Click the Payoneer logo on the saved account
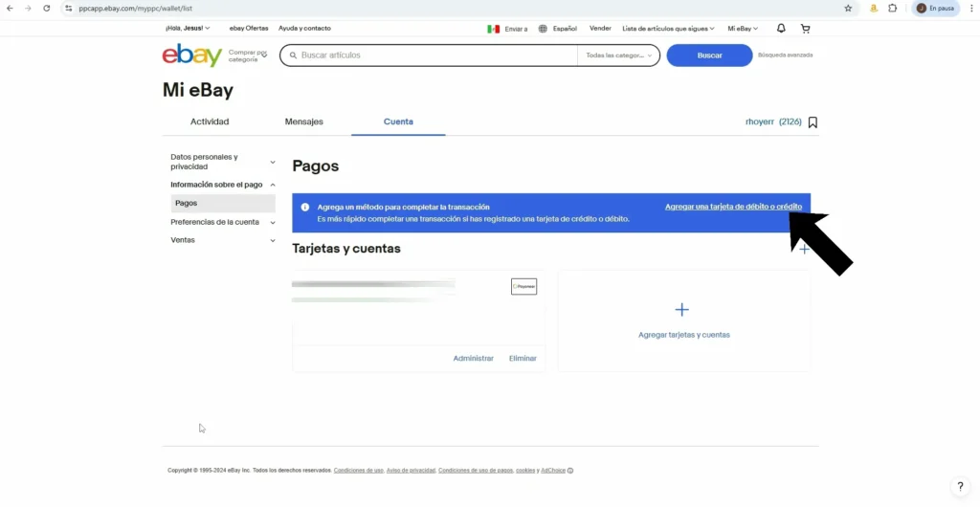The width and height of the screenshot is (980, 507). (523, 287)
